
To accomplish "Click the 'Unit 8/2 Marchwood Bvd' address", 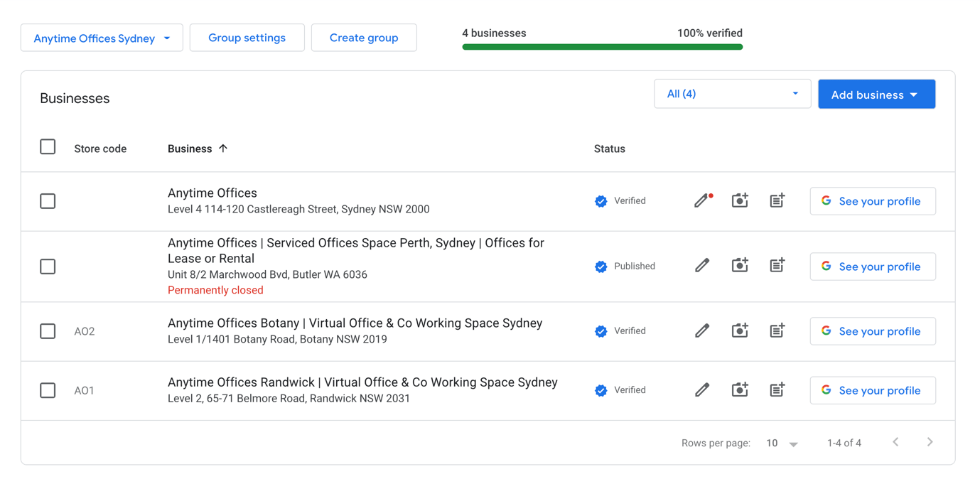I will [267, 274].
